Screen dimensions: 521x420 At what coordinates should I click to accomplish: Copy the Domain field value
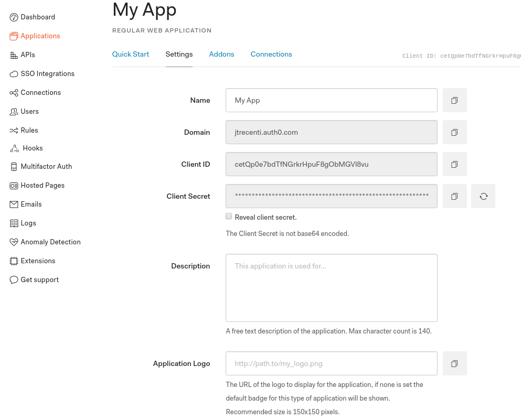click(454, 132)
